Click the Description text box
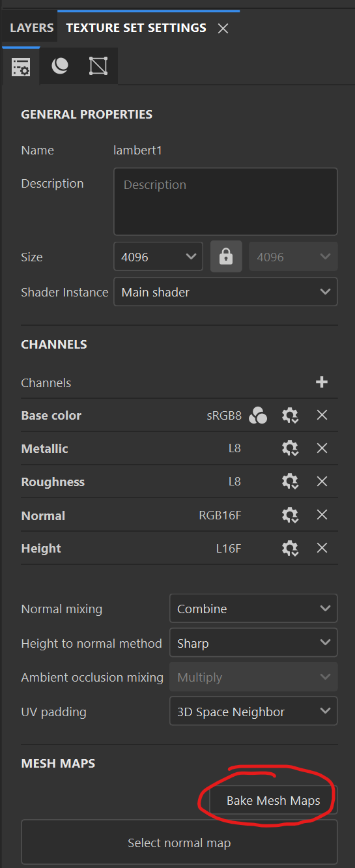This screenshot has height=868, width=355. [225, 201]
